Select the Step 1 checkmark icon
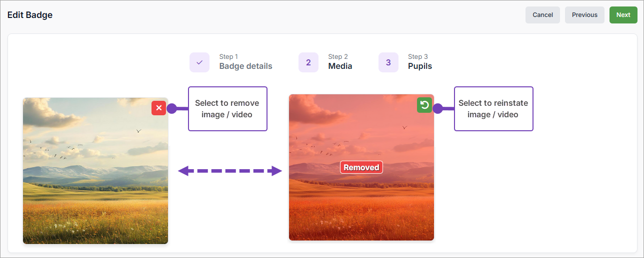The height and width of the screenshot is (258, 644). (x=199, y=62)
